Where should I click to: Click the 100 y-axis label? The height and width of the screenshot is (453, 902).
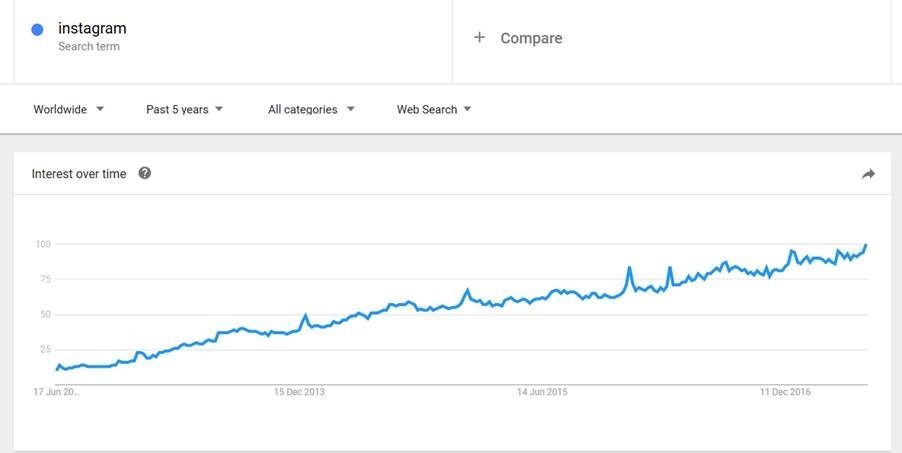(42, 244)
